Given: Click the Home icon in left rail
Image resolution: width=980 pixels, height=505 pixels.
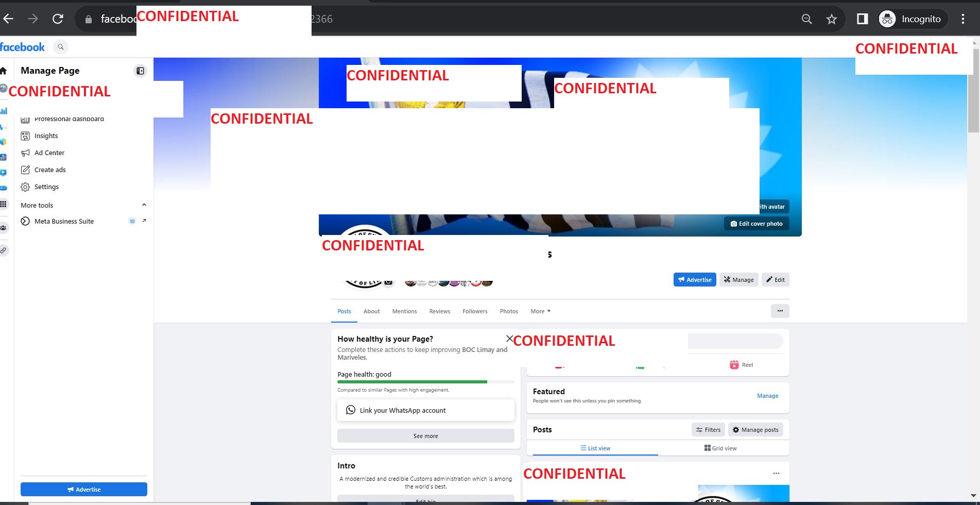Looking at the screenshot, I should pyautogui.click(x=4, y=71).
